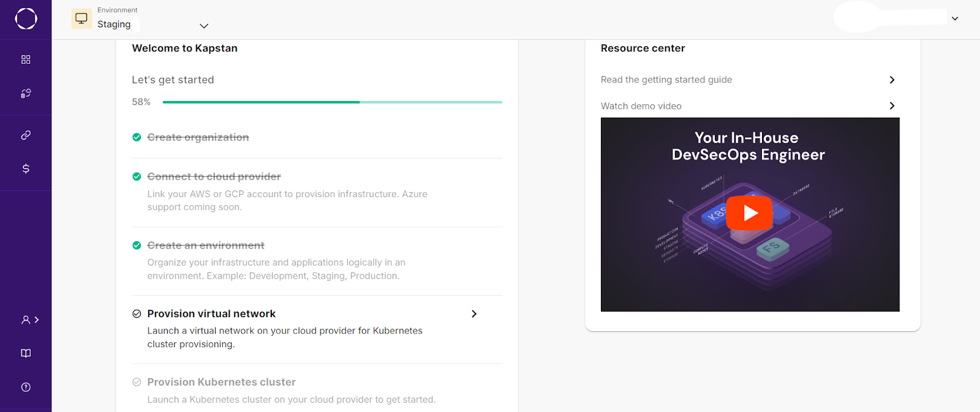Click the Create an environment checkmark
The width and height of the screenshot is (980, 412).
[x=137, y=245]
